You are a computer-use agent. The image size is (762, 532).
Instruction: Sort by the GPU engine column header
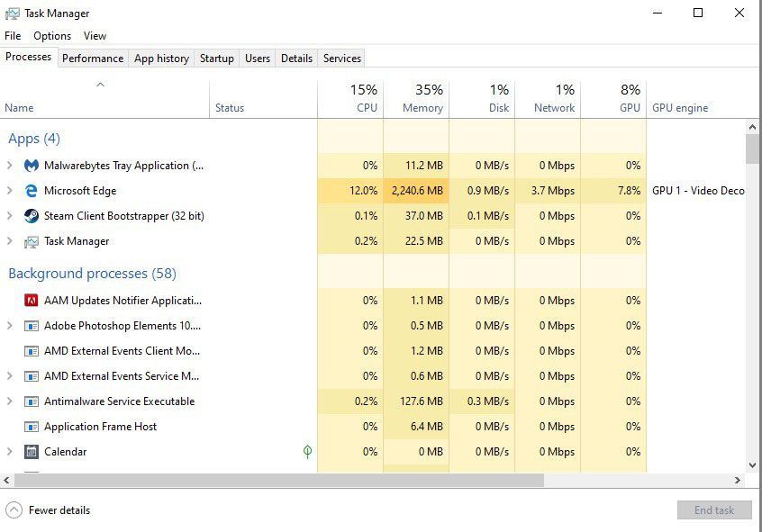tap(696, 99)
